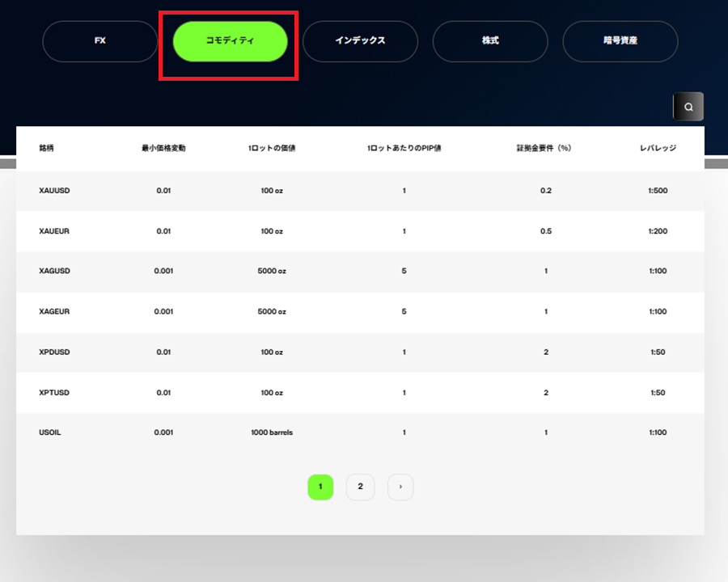Open the 暗号資産 tab

click(620, 41)
